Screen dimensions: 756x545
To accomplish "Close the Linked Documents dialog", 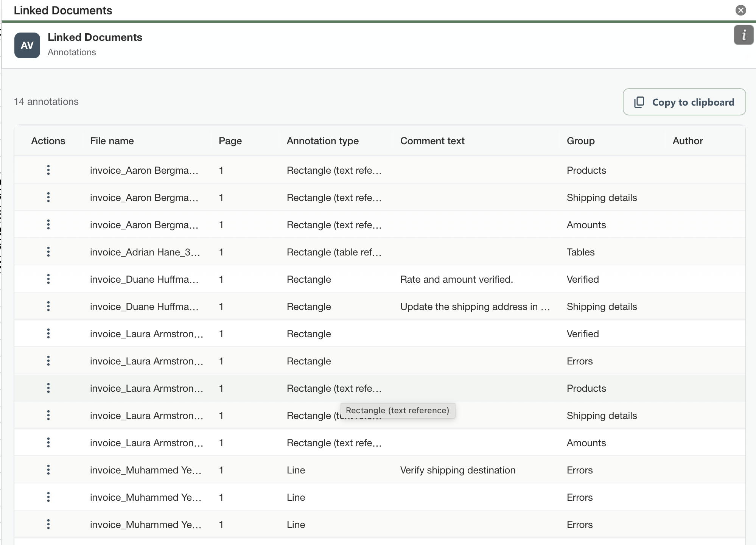I will click(740, 10).
